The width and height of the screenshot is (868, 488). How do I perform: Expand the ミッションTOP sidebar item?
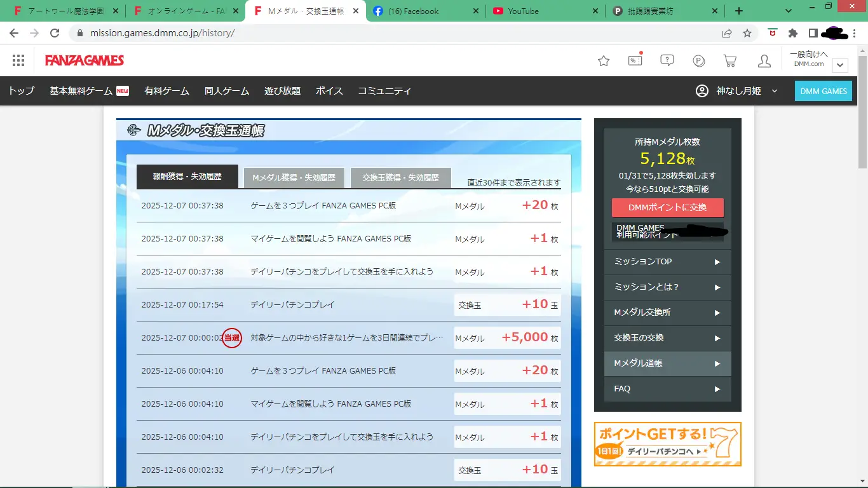[x=667, y=262]
